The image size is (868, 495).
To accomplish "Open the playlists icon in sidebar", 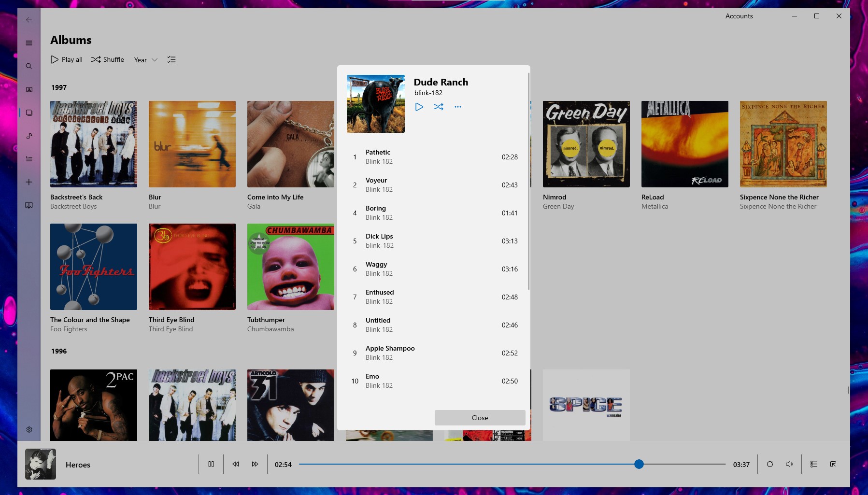I will [29, 159].
